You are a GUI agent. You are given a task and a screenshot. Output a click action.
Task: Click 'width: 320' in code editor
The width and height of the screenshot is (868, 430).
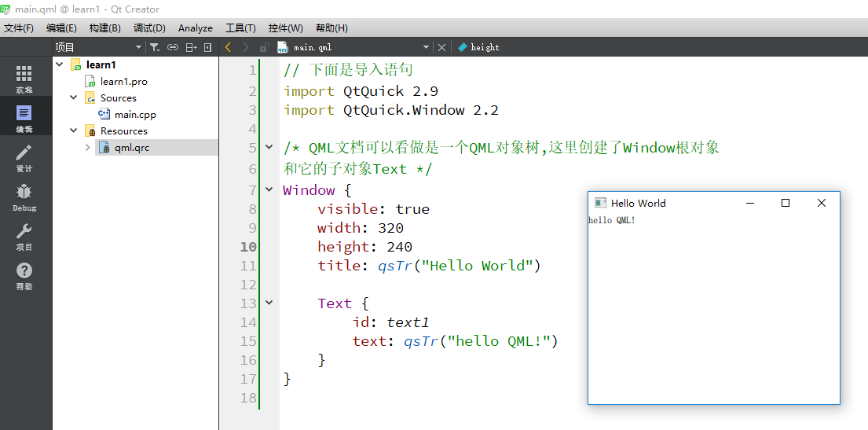click(x=361, y=228)
